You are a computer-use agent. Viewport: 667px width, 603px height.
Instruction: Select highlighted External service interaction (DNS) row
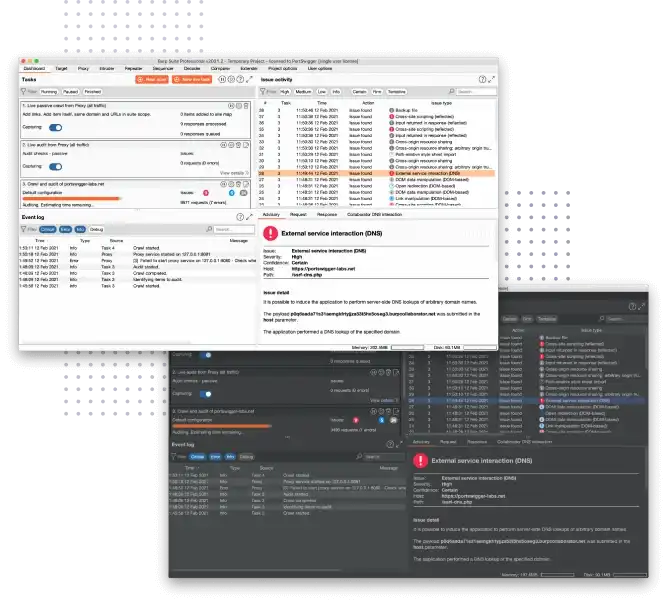pos(376,174)
